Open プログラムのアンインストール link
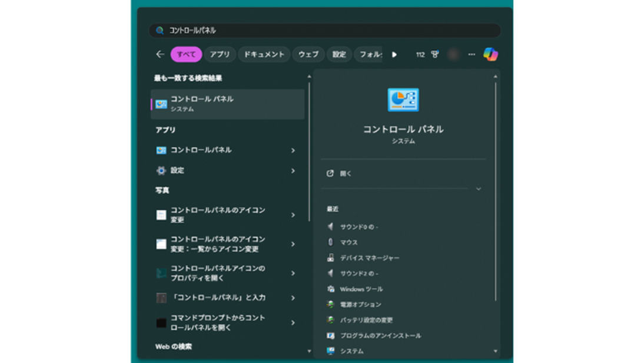 click(x=380, y=336)
